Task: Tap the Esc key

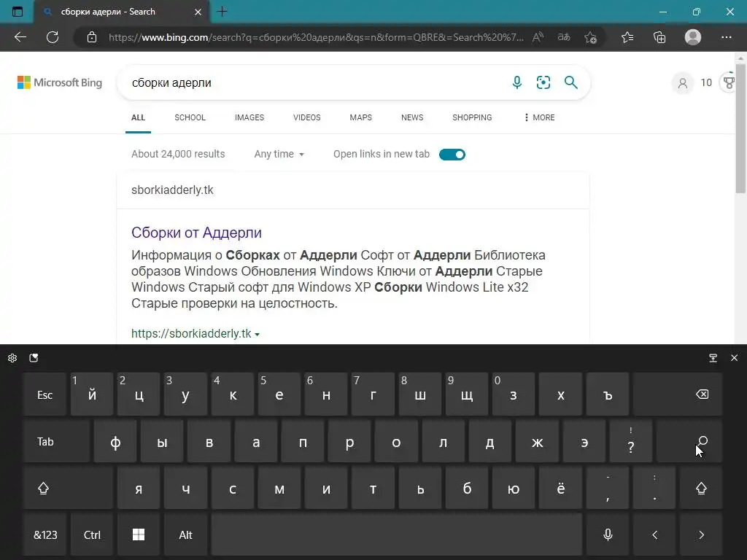Action: coord(44,394)
